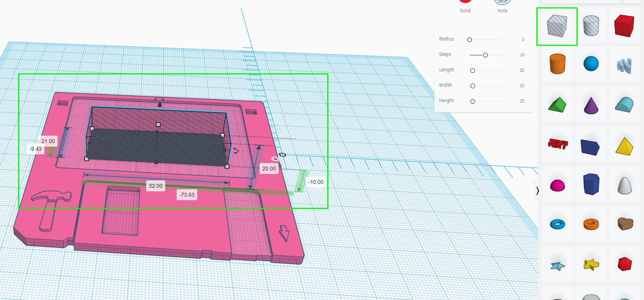644x300 pixels.
Task: Pick the teal Round Roof shape
Action: coord(624,104)
